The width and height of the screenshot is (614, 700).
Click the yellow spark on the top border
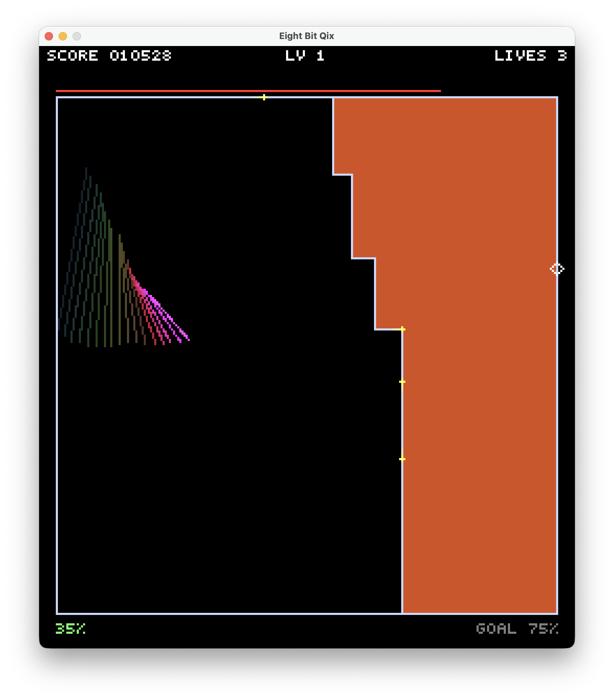click(x=264, y=97)
